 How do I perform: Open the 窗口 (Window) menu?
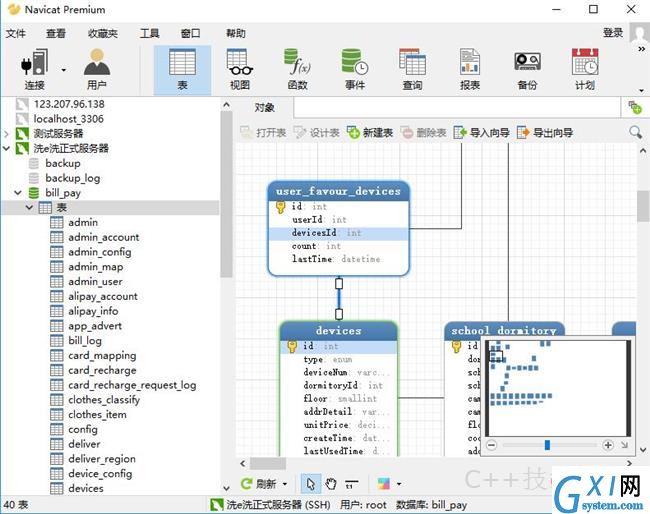coord(191,33)
